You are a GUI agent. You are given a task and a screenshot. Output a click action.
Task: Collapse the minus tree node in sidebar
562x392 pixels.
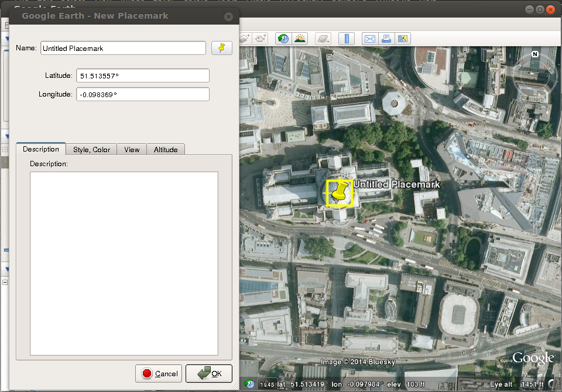point(5,283)
